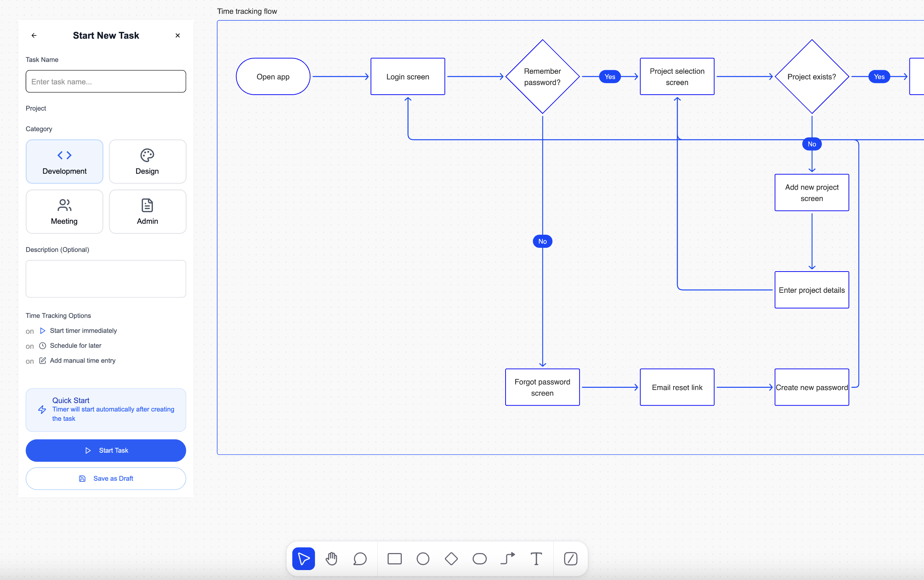Select the diamond shape tool
This screenshot has width=924, height=580.
451,558
